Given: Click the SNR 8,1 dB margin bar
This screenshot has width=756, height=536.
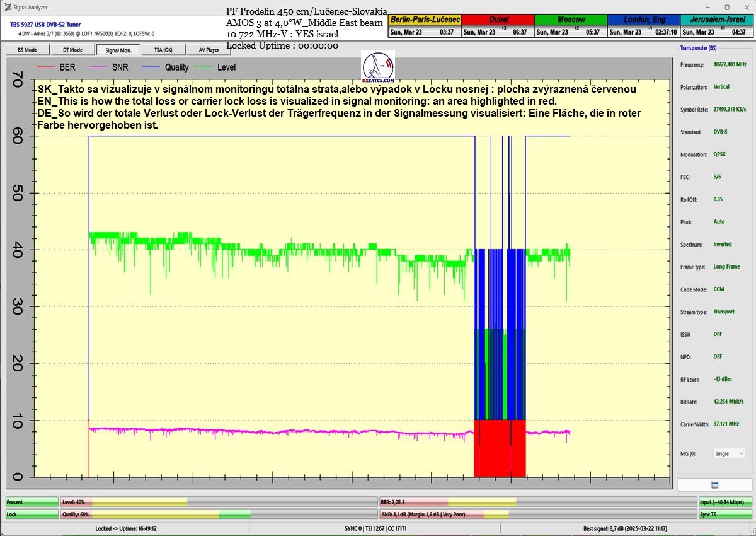Looking at the screenshot, I should coord(537,514).
